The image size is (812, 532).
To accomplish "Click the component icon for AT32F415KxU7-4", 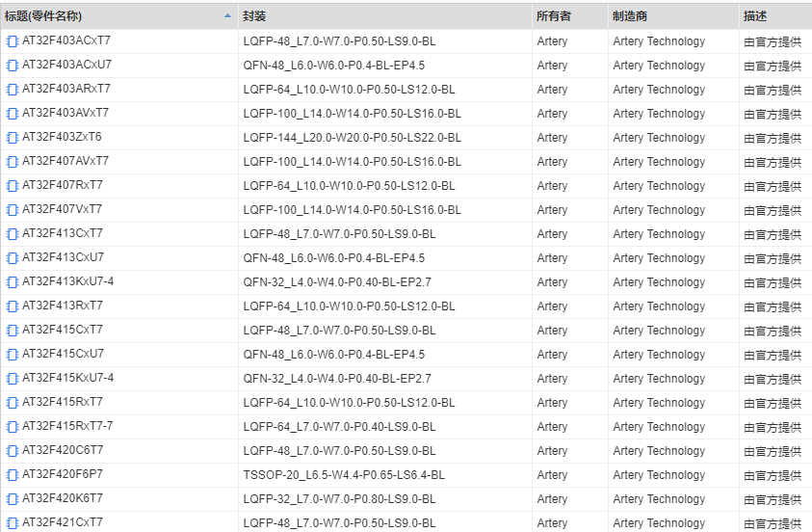I will point(13,379).
